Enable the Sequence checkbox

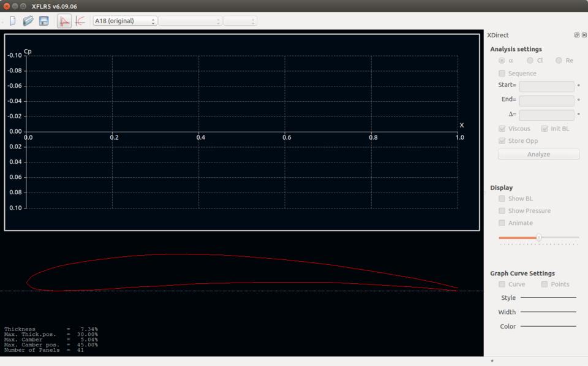click(502, 74)
